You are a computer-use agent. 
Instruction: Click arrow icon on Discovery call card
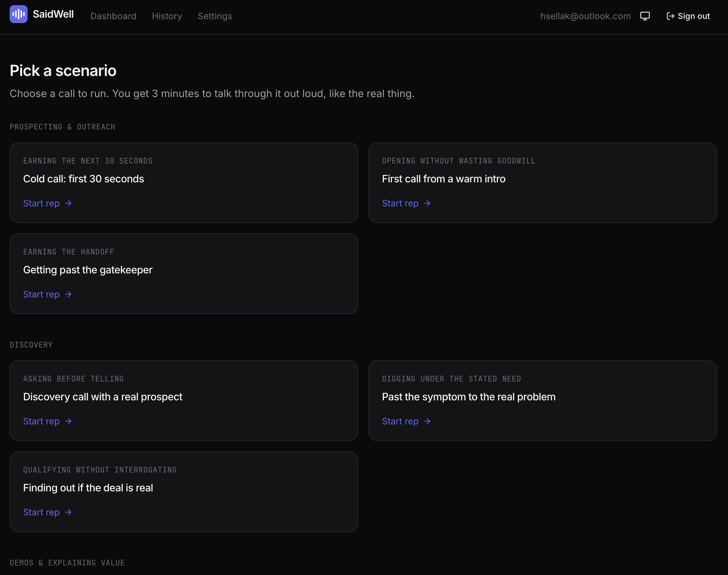pos(68,421)
